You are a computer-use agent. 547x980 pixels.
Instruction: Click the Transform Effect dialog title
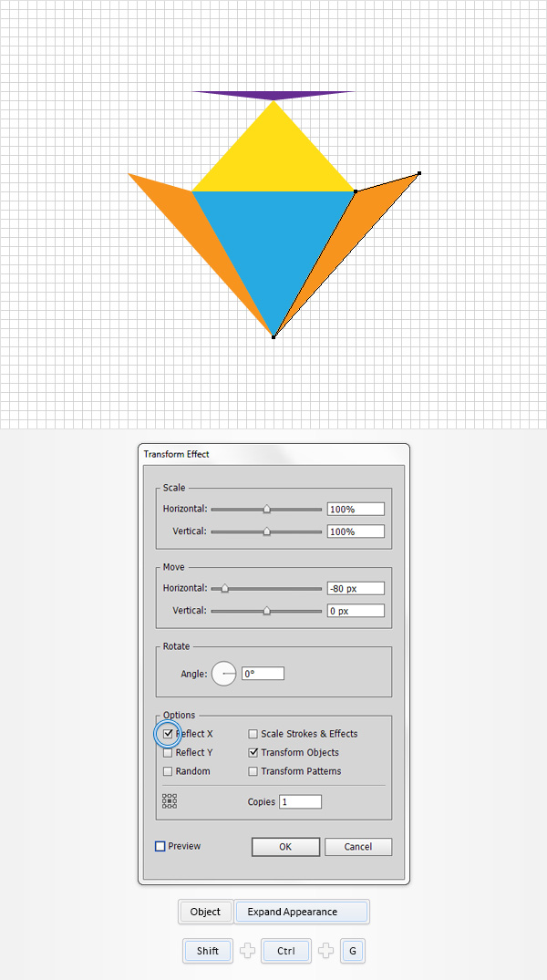(176, 454)
